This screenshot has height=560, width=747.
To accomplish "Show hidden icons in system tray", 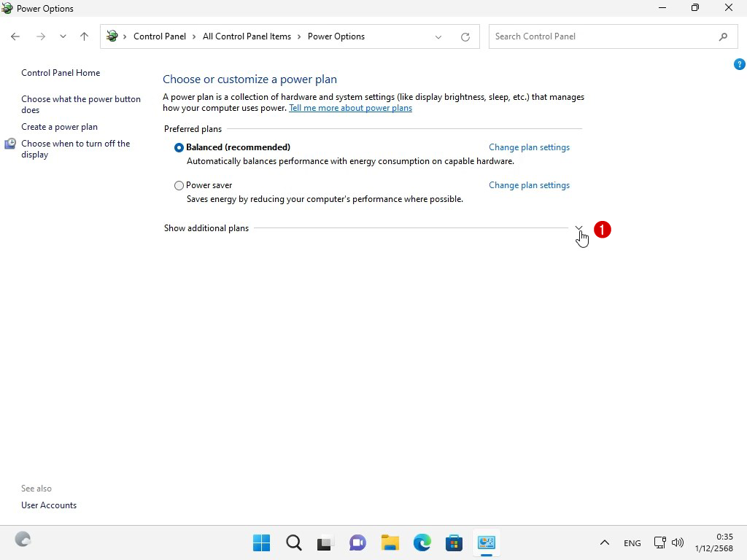I will (x=604, y=542).
